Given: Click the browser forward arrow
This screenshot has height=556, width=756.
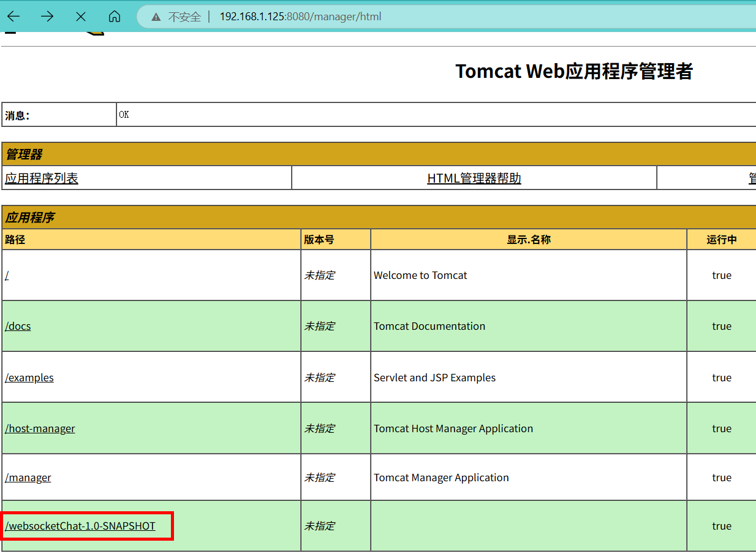Looking at the screenshot, I should (47, 17).
